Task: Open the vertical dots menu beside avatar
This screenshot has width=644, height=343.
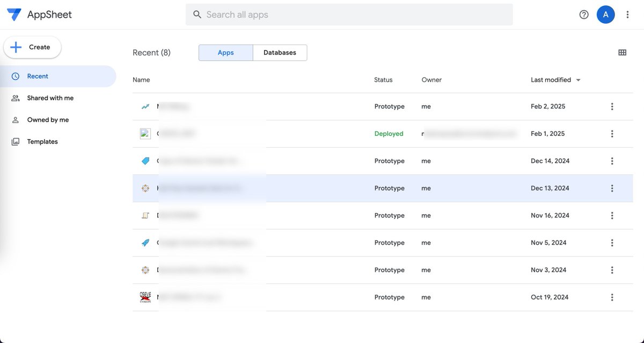Action: coord(627,14)
